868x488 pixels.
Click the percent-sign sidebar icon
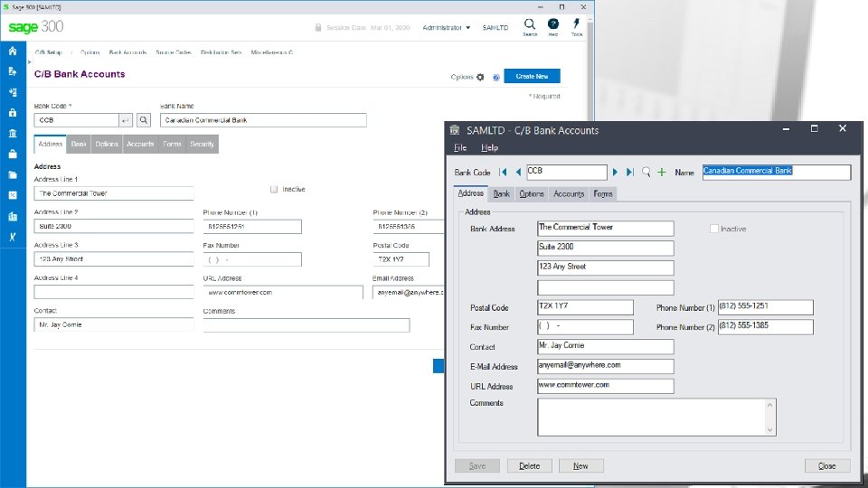(x=13, y=195)
